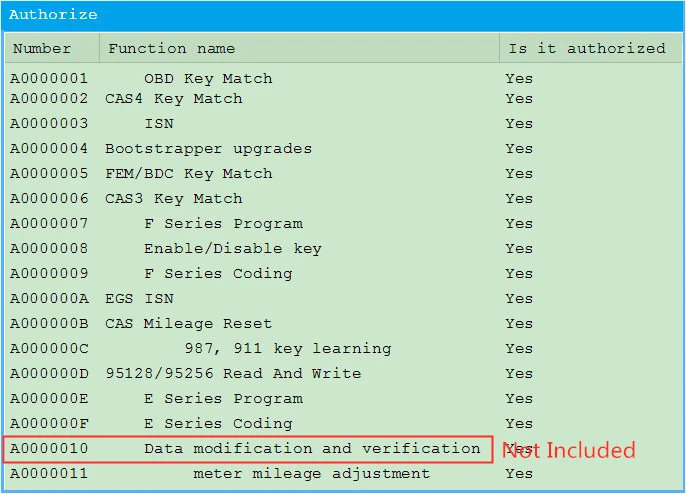Image resolution: width=686 pixels, height=494 pixels.
Task: Click the F Series Program function name
Action: click(223, 224)
